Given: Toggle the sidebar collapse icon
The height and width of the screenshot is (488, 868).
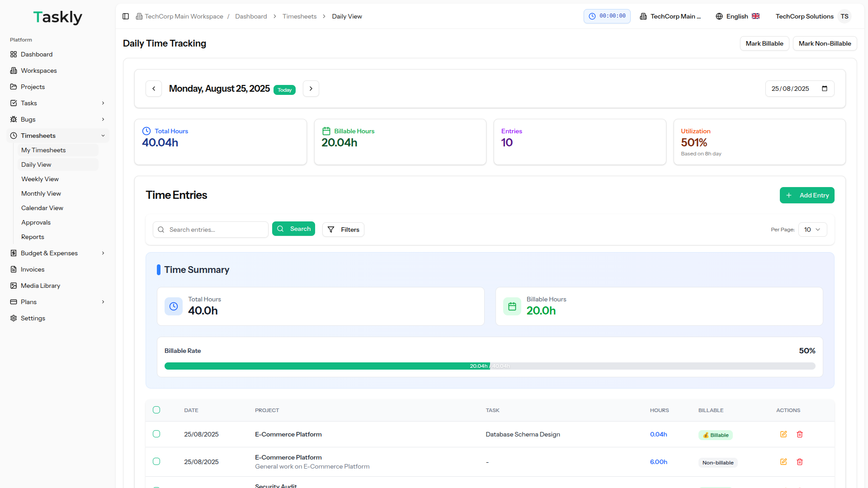Looking at the screenshot, I should (x=126, y=16).
